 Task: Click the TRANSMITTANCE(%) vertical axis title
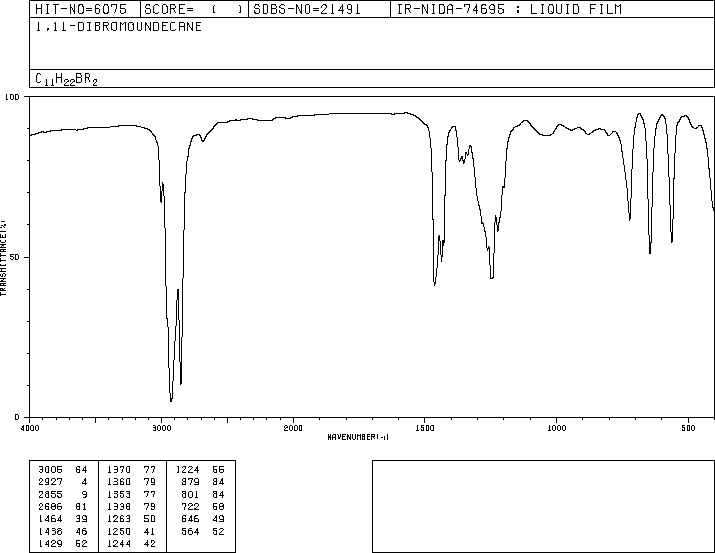[x=3, y=258]
